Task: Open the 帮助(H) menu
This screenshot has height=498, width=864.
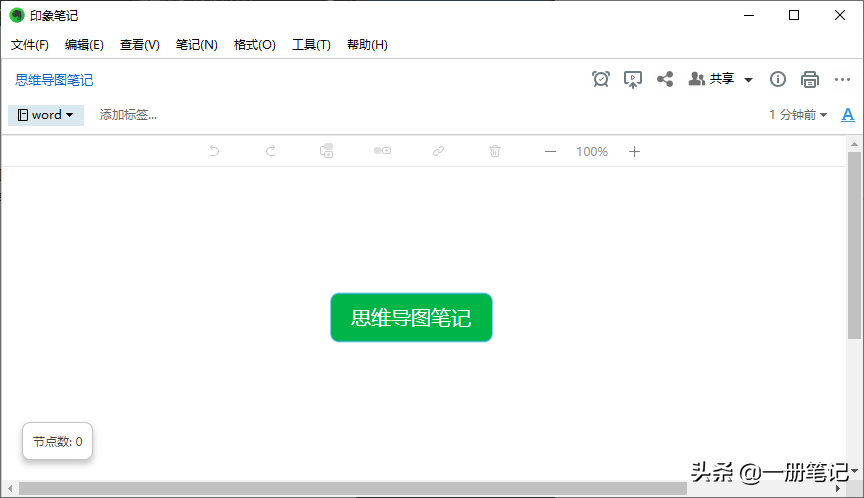Action: click(x=368, y=45)
